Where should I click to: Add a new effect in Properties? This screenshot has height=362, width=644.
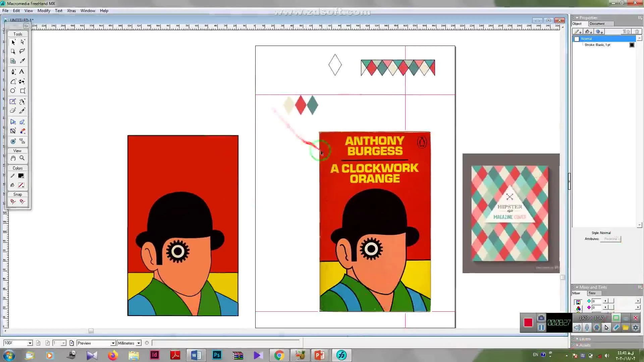tap(600, 32)
